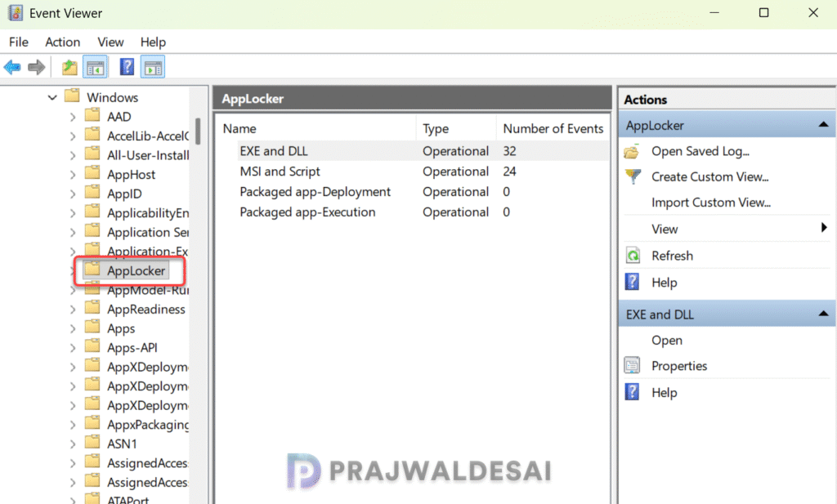Screen dimensions: 837x504
Task: Click Help icon in EXE and DLL section
Action: coord(632,392)
